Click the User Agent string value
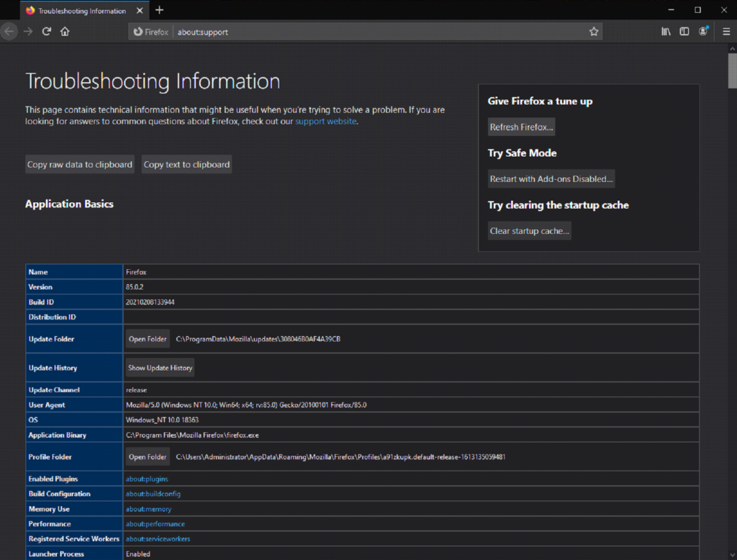This screenshot has width=737, height=560. coord(246,405)
